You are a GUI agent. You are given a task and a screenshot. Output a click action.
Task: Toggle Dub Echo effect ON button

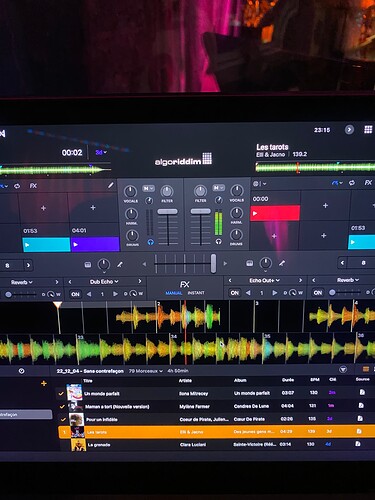(75, 294)
